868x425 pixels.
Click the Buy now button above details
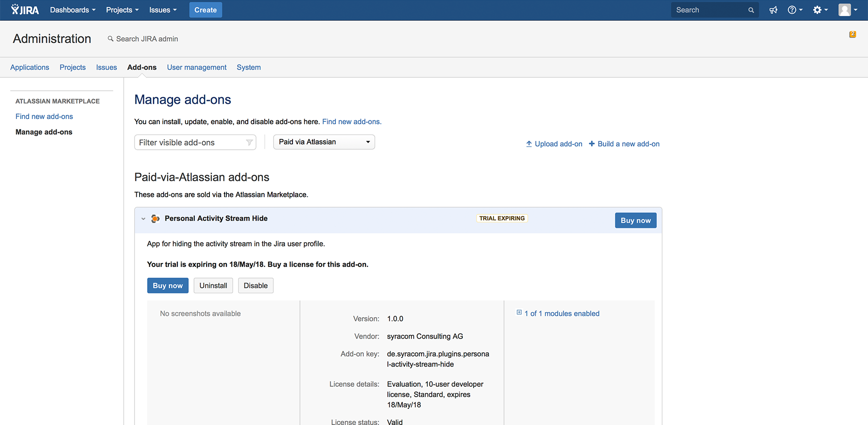point(167,286)
